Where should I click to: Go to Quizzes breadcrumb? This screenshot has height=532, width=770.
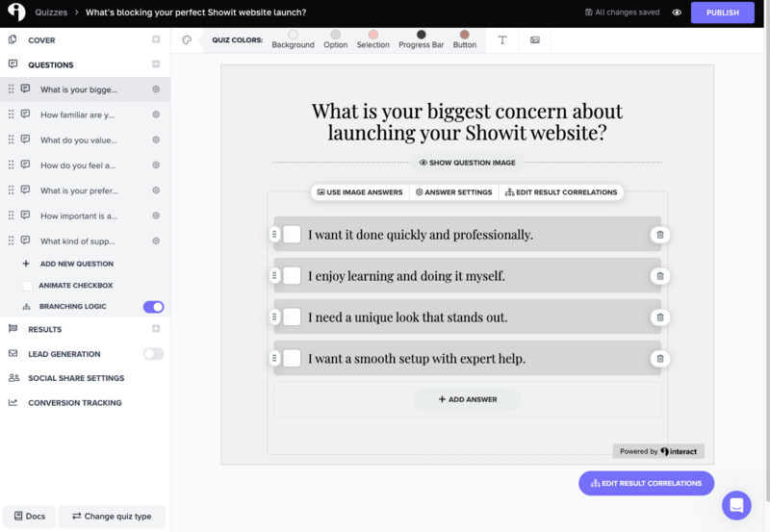(51, 13)
